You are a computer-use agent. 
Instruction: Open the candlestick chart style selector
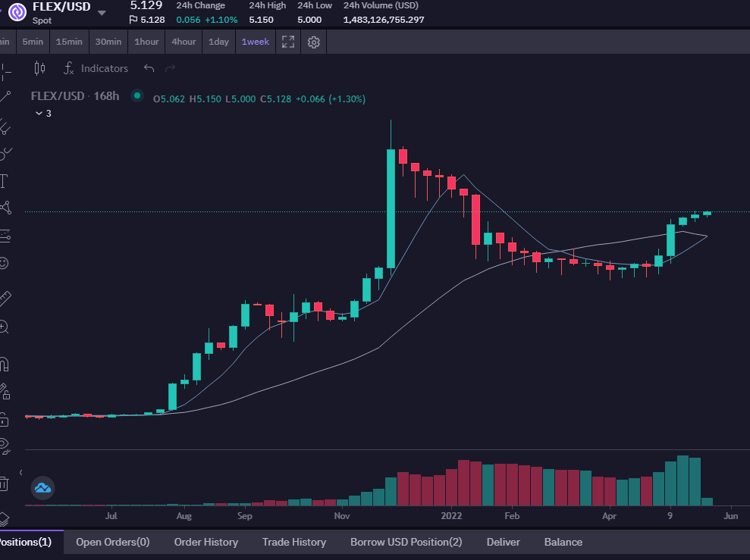pos(39,68)
